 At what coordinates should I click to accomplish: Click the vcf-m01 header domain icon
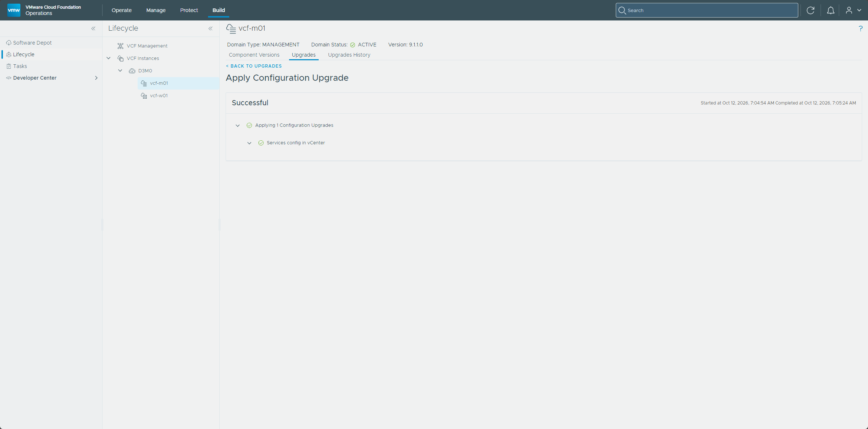click(x=231, y=29)
